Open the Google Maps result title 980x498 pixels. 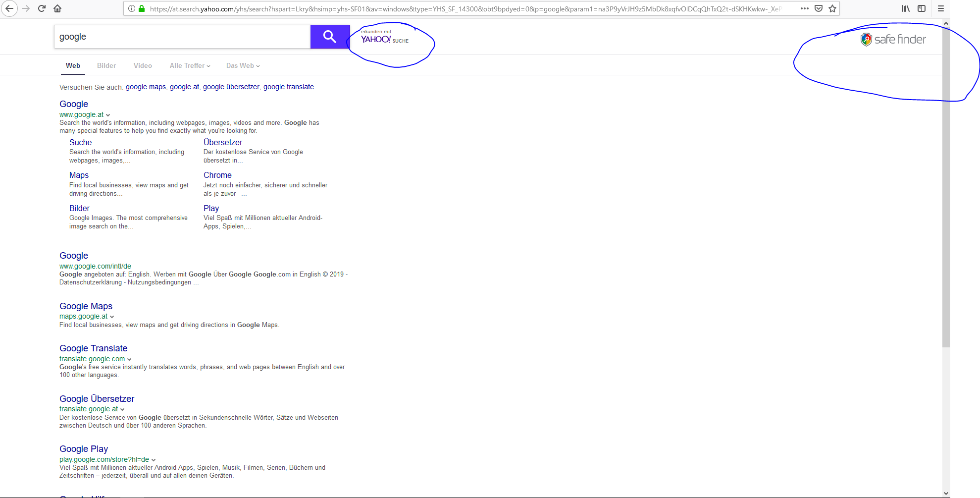[86, 306]
